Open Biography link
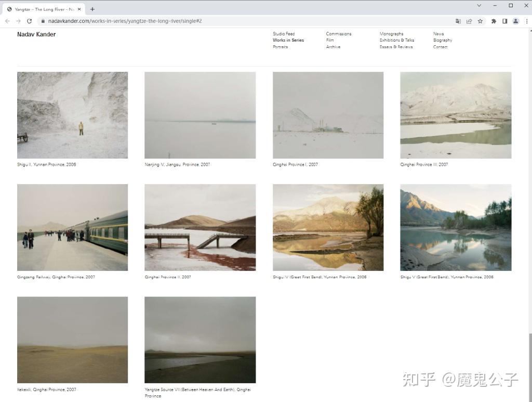This screenshot has width=532, height=402. [443, 40]
